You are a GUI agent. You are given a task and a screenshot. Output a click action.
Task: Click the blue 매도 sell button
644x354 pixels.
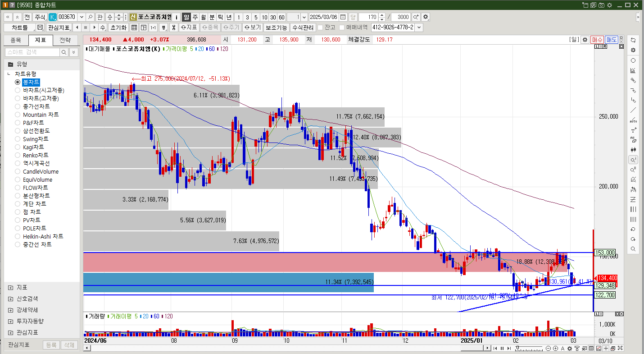click(x=612, y=40)
